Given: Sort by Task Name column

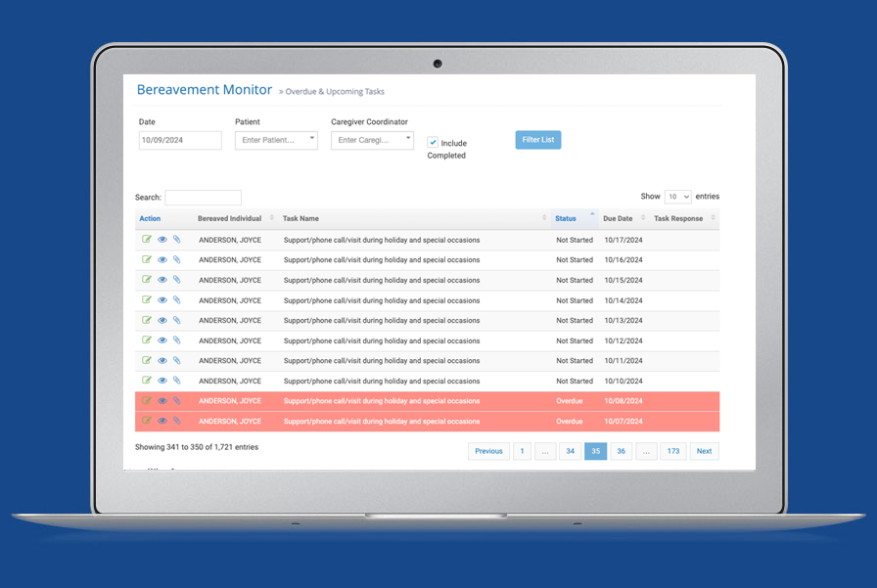Looking at the screenshot, I should coord(414,218).
